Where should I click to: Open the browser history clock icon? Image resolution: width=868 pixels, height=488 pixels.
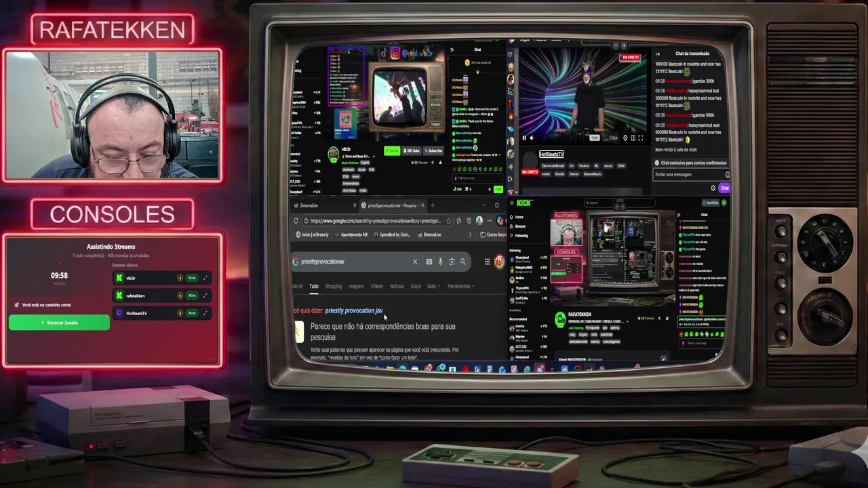(x=469, y=221)
